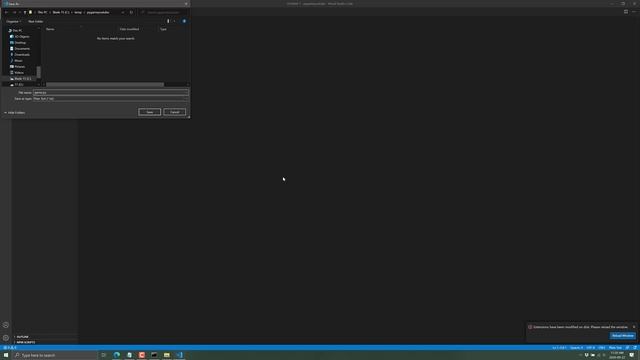Dismiss the extensions modified notification
This screenshot has height=360, width=640.
634,327
